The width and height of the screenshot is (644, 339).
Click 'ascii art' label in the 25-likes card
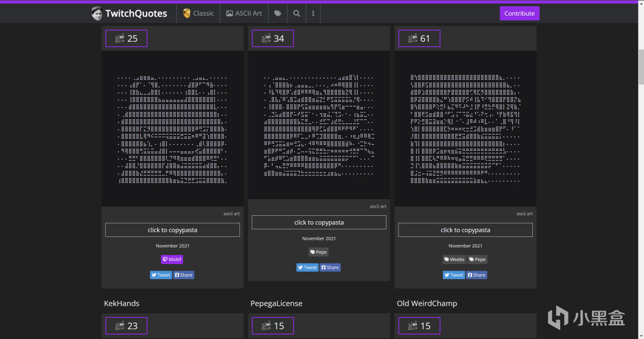tap(231, 214)
